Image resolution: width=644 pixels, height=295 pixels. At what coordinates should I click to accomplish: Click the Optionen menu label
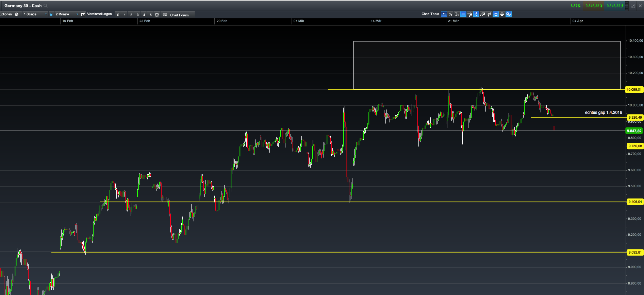[x=6, y=14]
